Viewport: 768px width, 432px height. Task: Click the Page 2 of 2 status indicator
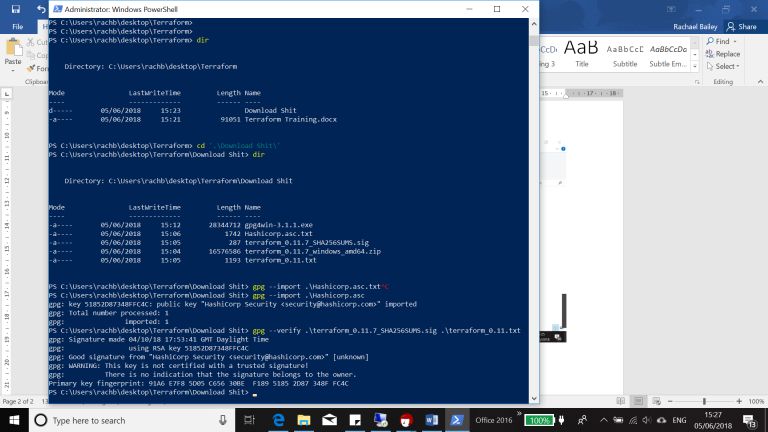18,401
